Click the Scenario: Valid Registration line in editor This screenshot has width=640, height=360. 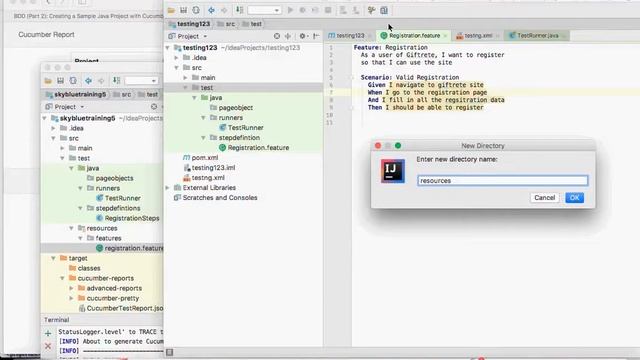[410, 78]
